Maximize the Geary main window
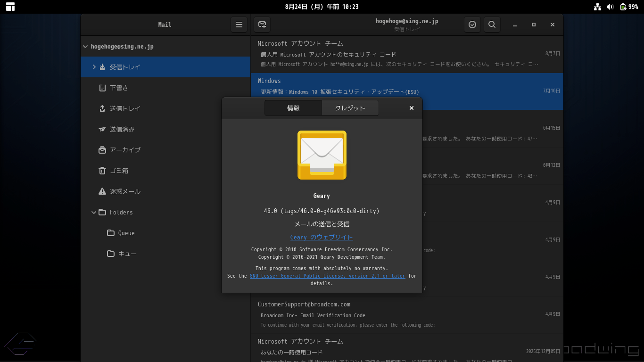 pyautogui.click(x=534, y=25)
